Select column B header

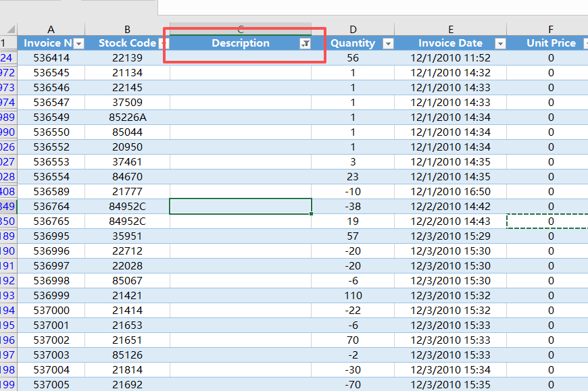pos(127,29)
